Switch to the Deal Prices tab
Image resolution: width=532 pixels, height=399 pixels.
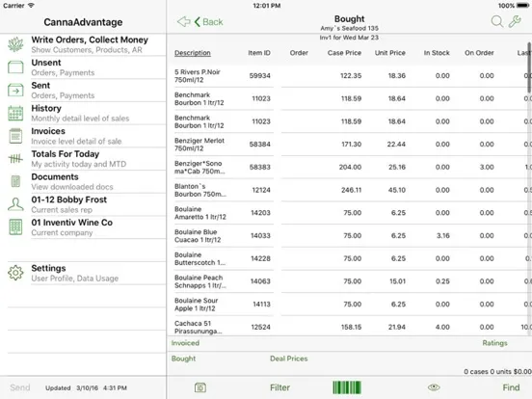(x=289, y=359)
